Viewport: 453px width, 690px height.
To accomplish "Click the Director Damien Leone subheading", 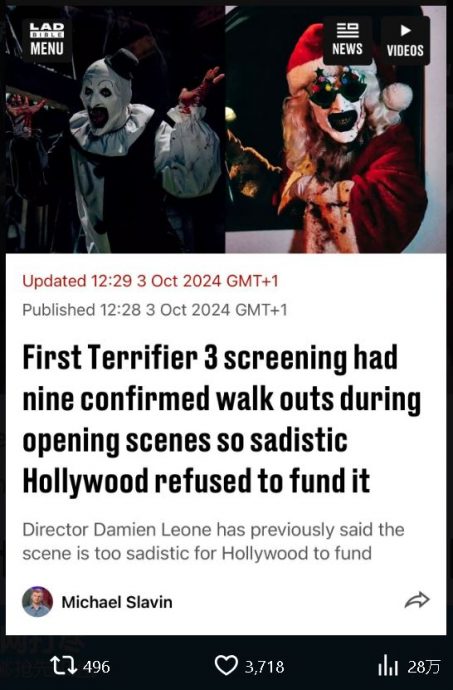I will click(x=213, y=541).
